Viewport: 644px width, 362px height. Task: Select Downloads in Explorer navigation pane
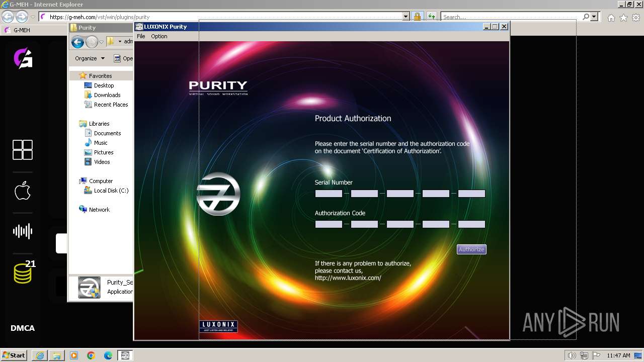pyautogui.click(x=107, y=95)
